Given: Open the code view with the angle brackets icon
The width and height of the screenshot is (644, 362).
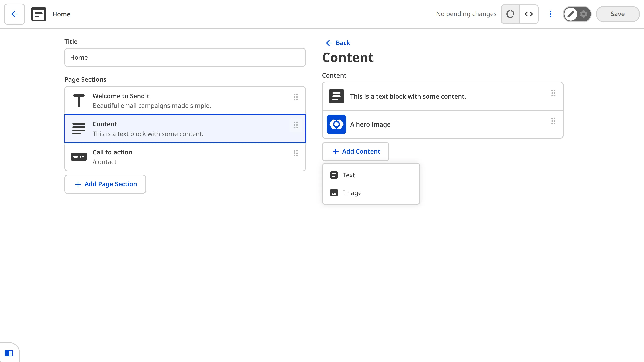Looking at the screenshot, I should [x=529, y=14].
